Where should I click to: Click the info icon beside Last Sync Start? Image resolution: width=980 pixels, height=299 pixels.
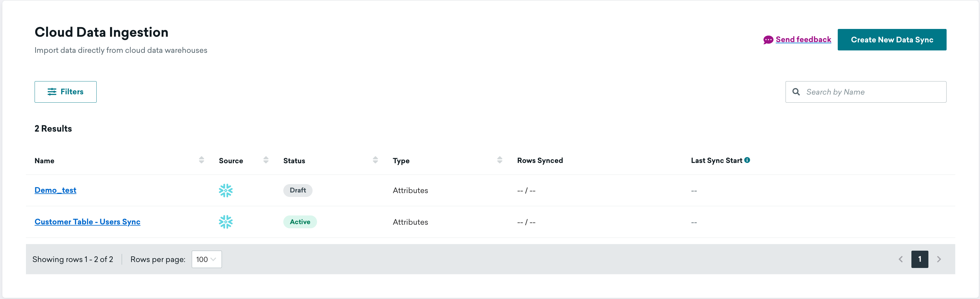pos(747,160)
